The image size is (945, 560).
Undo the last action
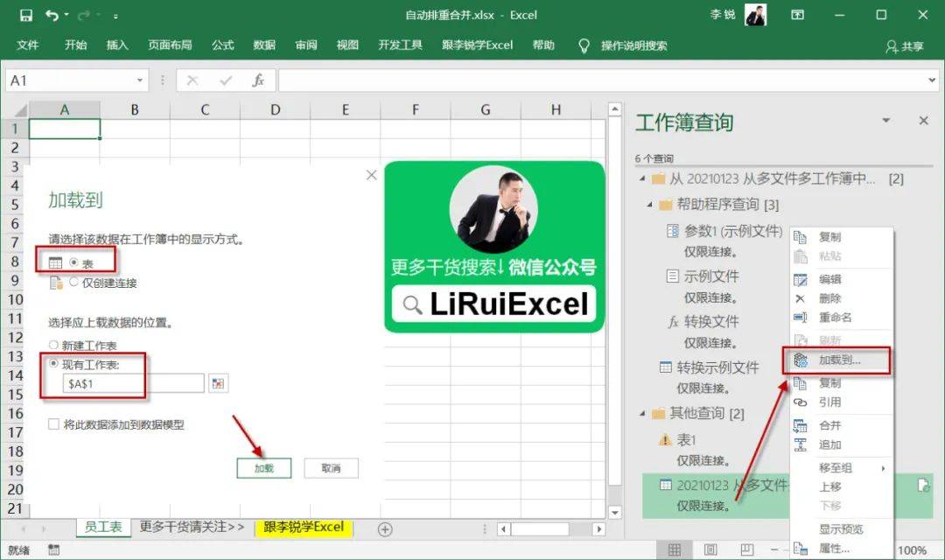pos(52,15)
